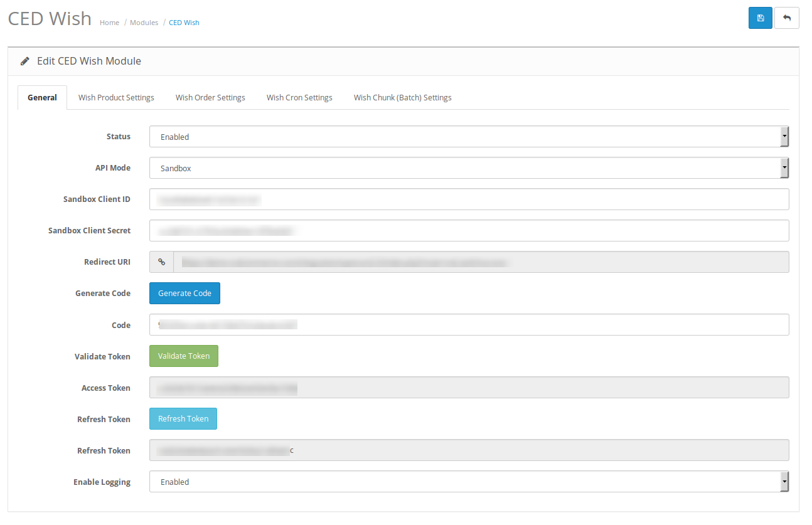Image resolution: width=812 pixels, height=525 pixels.
Task: Switch to the General tab
Action: [x=42, y=98]
